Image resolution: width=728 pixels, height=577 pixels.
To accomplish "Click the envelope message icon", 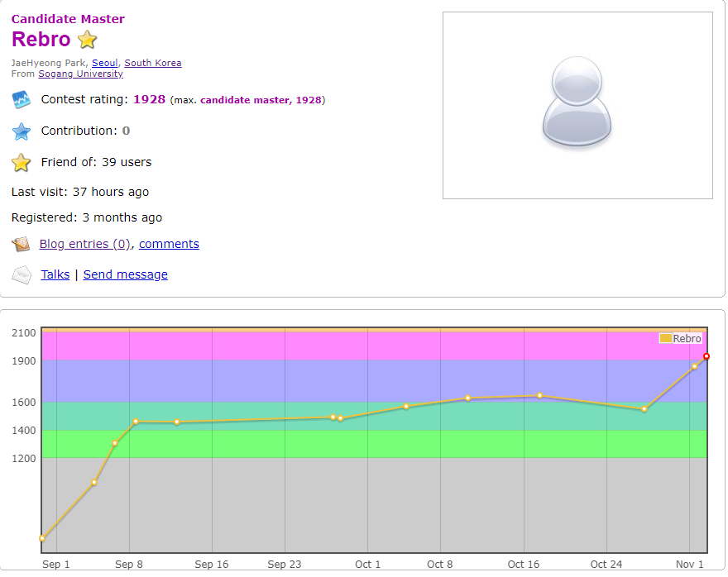I will (x=22, y=275).
